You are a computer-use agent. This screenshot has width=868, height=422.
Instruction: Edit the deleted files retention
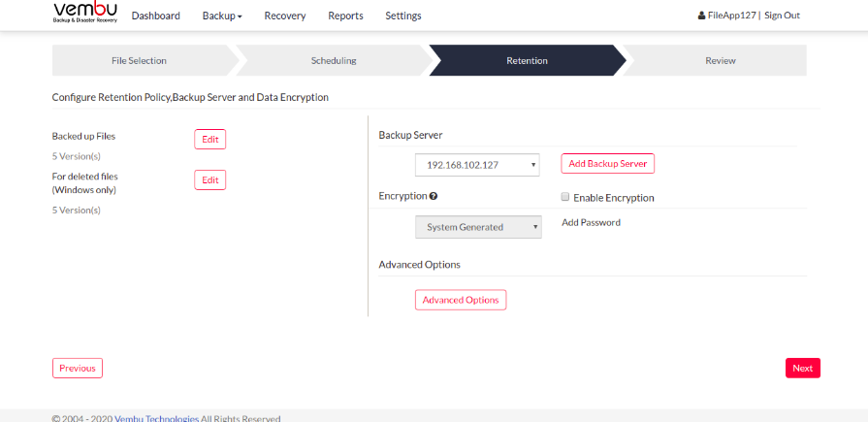click(x=209, y=180)
